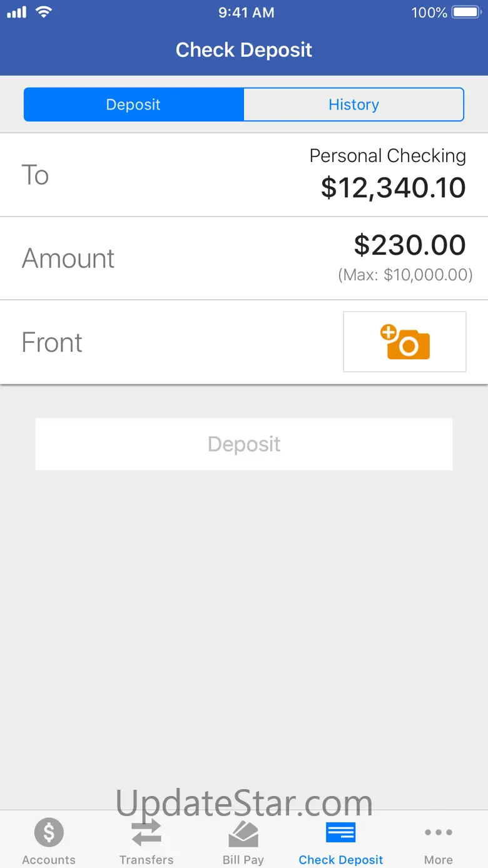Screen dimensions: 488x868
Task: Select the blue Check Deposit icon in bottom bar
Action: click(341, 832)
